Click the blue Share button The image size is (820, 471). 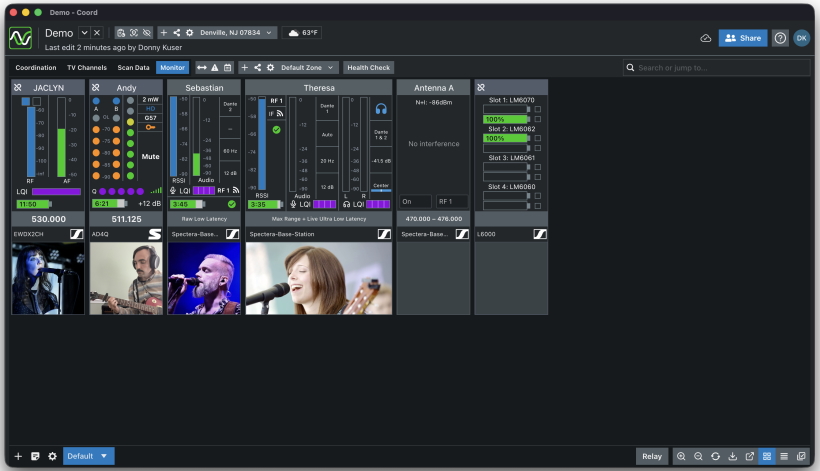743,38
